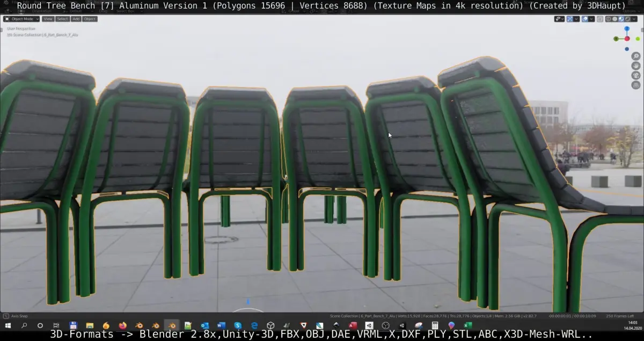Open Task View in taskbar
Viewport: 644px width, 341px height.
pos(56,325)
